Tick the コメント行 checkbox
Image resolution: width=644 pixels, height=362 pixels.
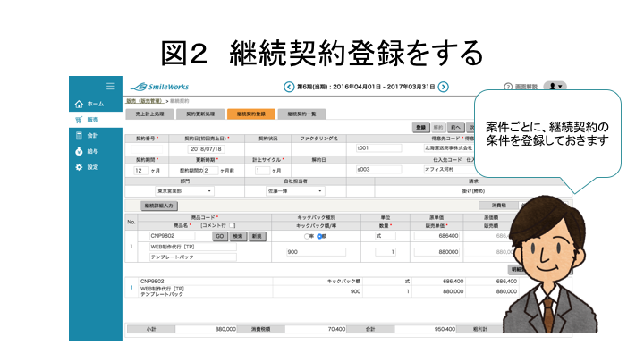(232, 226)
